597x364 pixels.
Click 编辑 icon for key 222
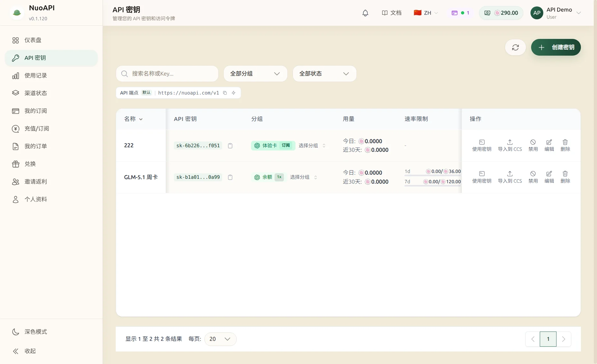(x=549, y=145)
